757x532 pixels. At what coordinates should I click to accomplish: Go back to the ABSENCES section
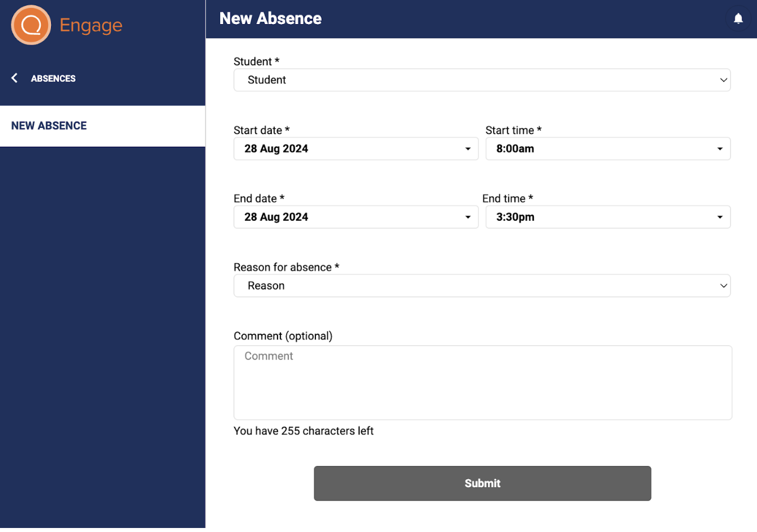(x=53, y=79)
